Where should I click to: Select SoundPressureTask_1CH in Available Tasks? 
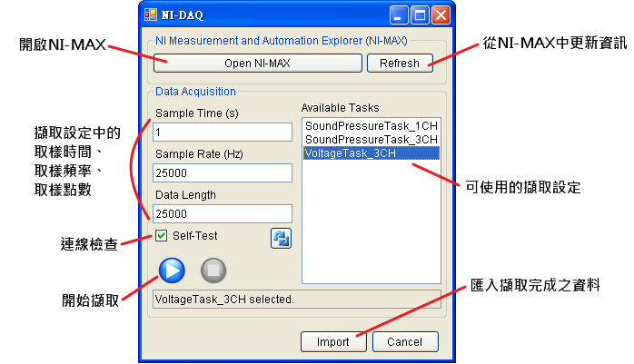click(x=371, y=126)
